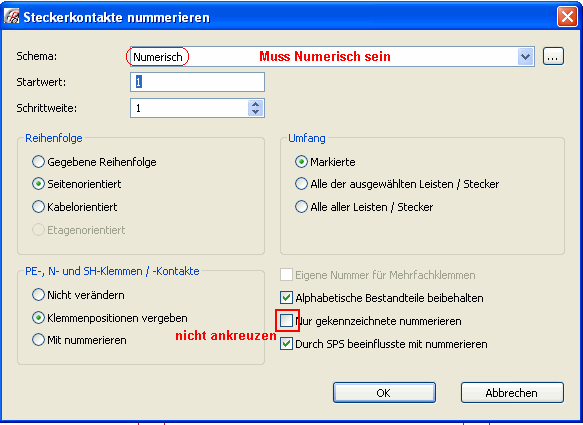
Task: Click the ellipsis button next to Schema
Action: tap(553, 57)
